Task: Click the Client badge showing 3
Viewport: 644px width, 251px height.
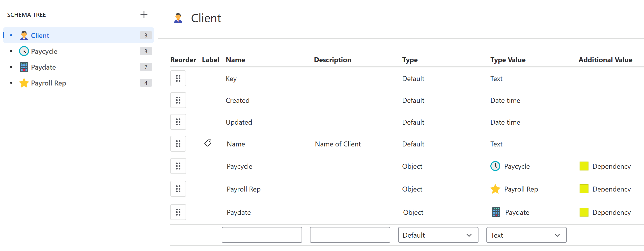Action: (x=146, y=35)
